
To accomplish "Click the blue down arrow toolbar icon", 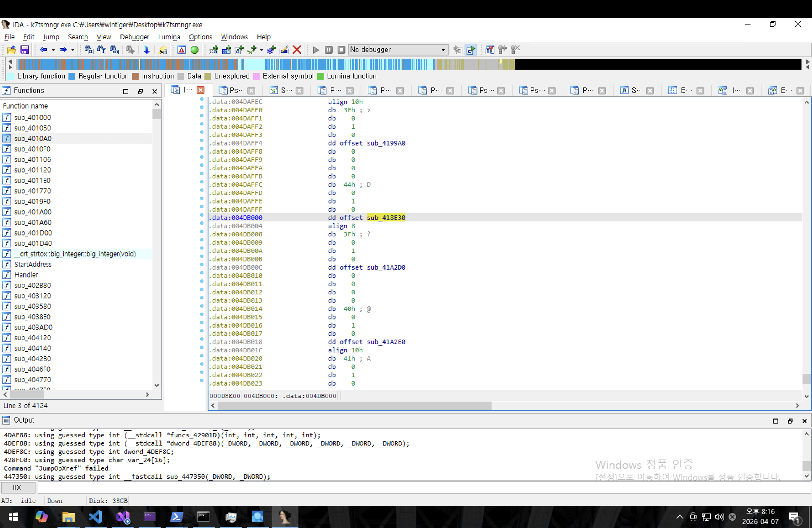I will (146, 50).
